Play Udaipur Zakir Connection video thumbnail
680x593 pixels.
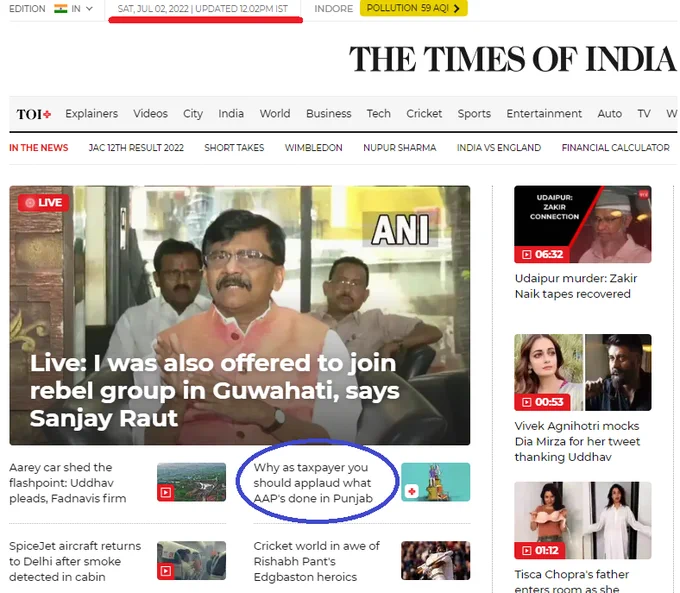583,224
